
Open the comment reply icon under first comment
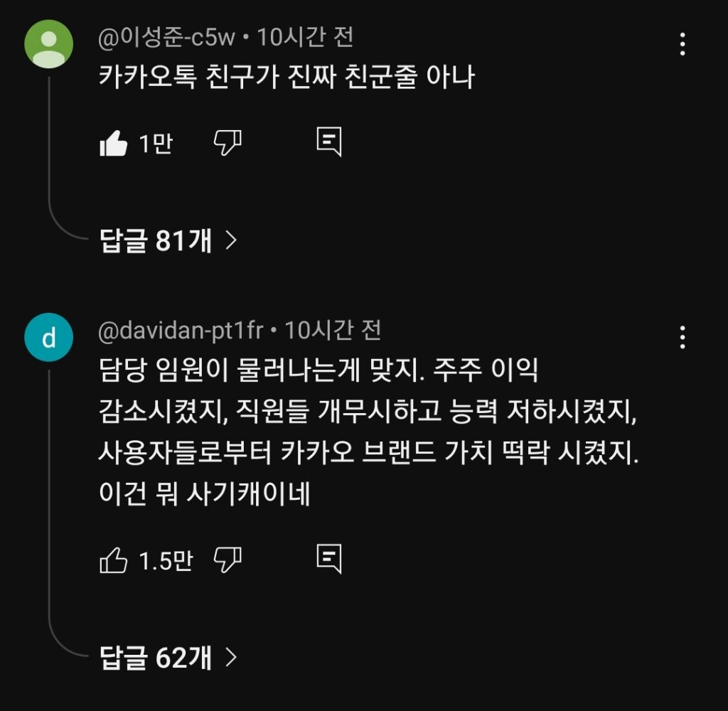click(x=329, y=141)
